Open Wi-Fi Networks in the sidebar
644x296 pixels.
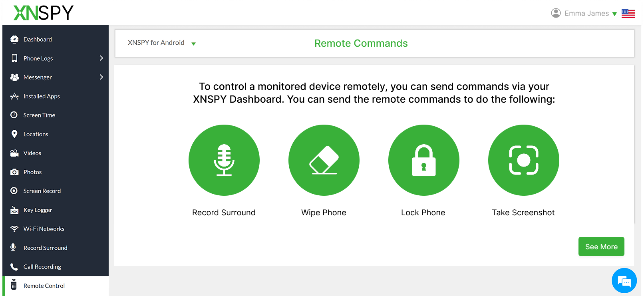(56, 229)
